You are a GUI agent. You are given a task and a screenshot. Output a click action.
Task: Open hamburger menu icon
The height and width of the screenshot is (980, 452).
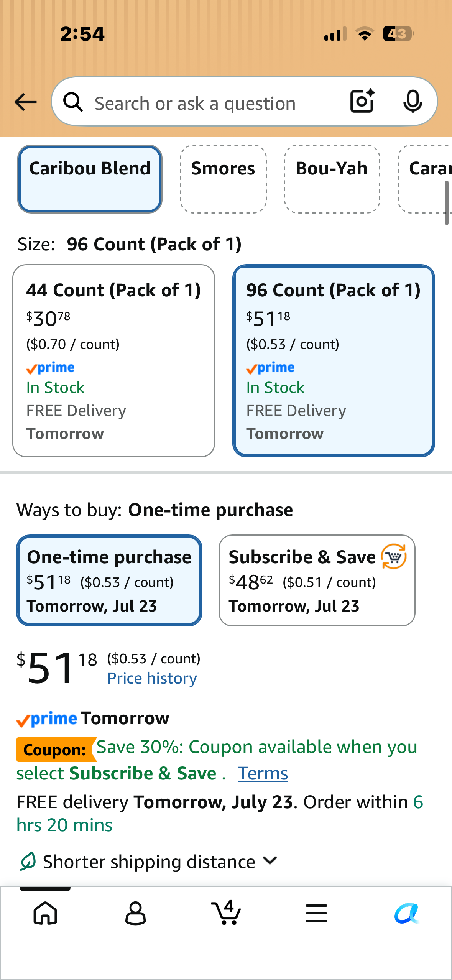click(x=316, y=913)
